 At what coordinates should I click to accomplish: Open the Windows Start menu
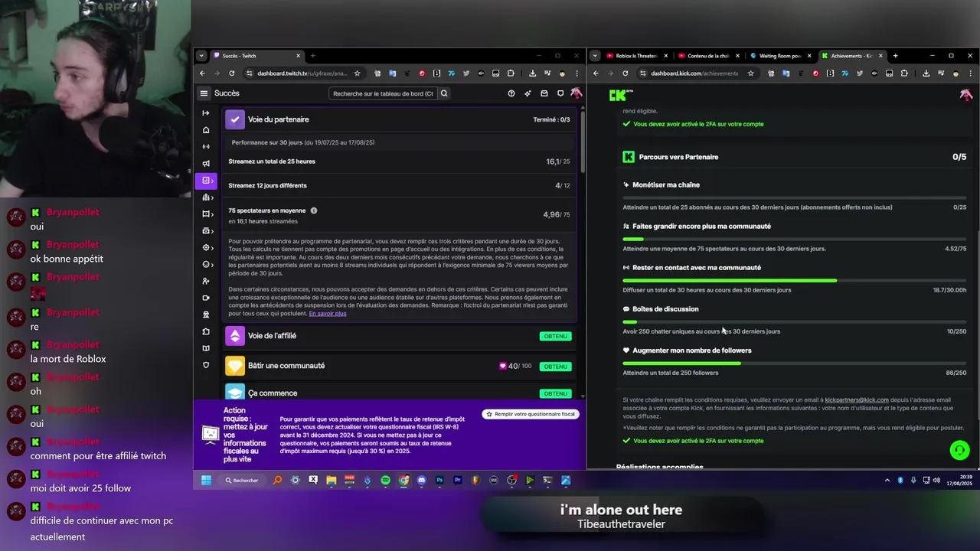206,481
